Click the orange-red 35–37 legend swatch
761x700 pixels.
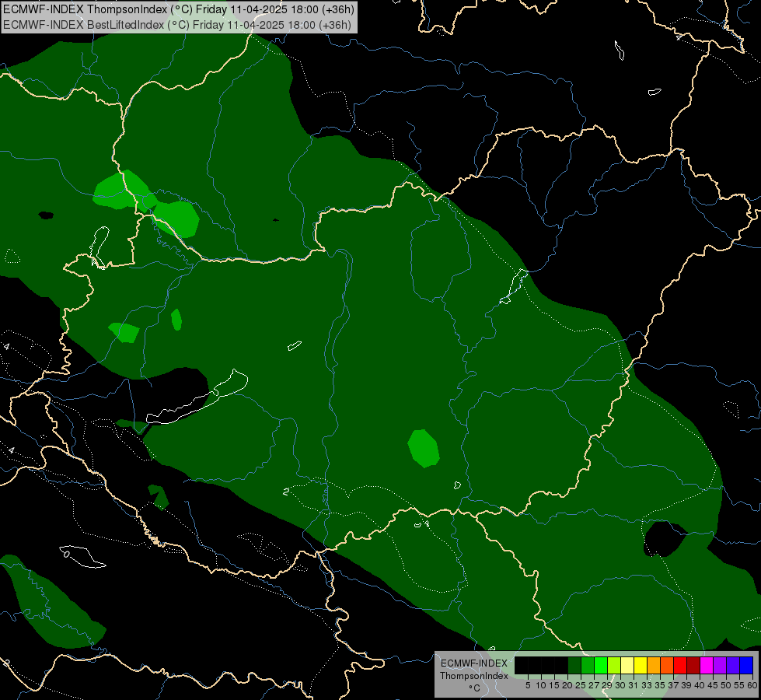tap(667, 665)
